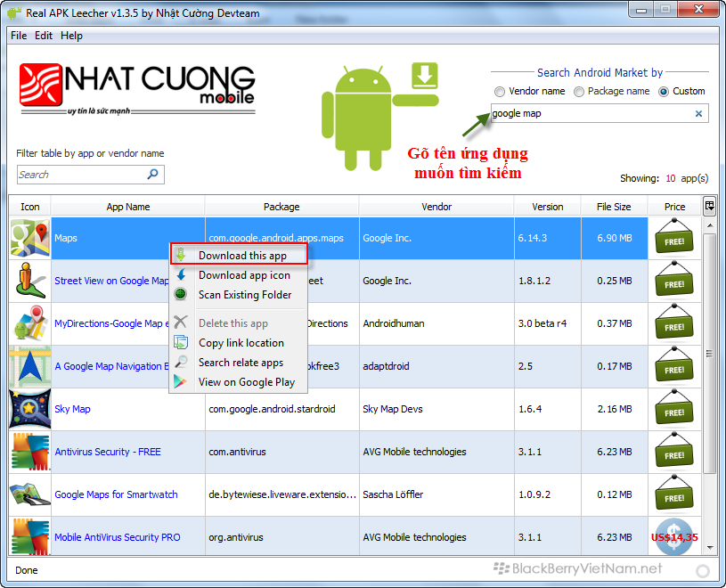Screen dimensions: 726x588
Task: Sort table by Package column header
Action: click(281, 207)
